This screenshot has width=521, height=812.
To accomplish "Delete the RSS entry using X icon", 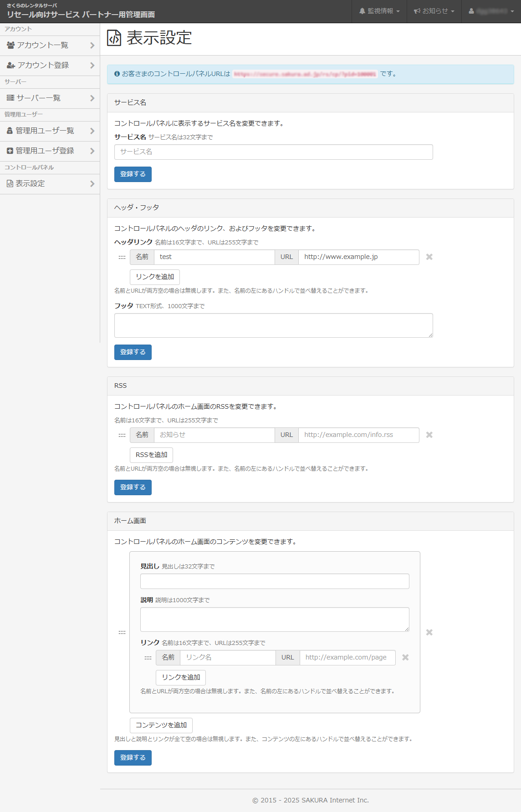I will click(x=429, y=435).
